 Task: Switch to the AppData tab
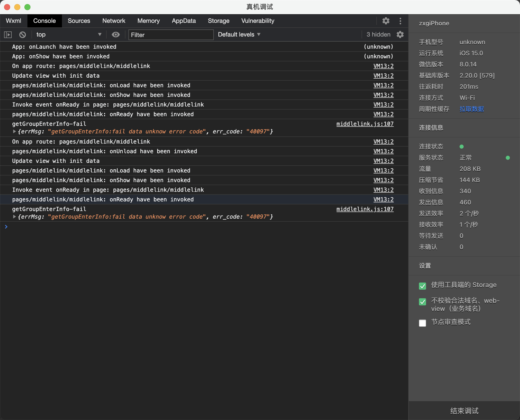[x=184, y=21]
